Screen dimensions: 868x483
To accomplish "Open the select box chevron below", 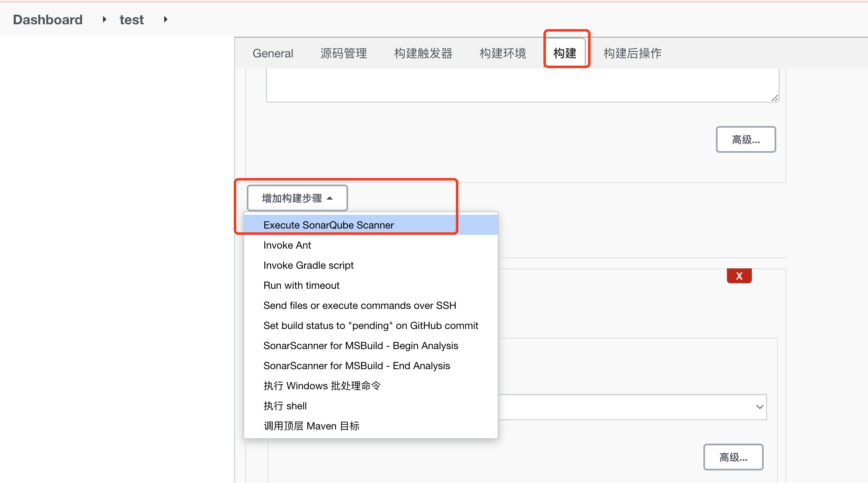I will pos(759,407).
